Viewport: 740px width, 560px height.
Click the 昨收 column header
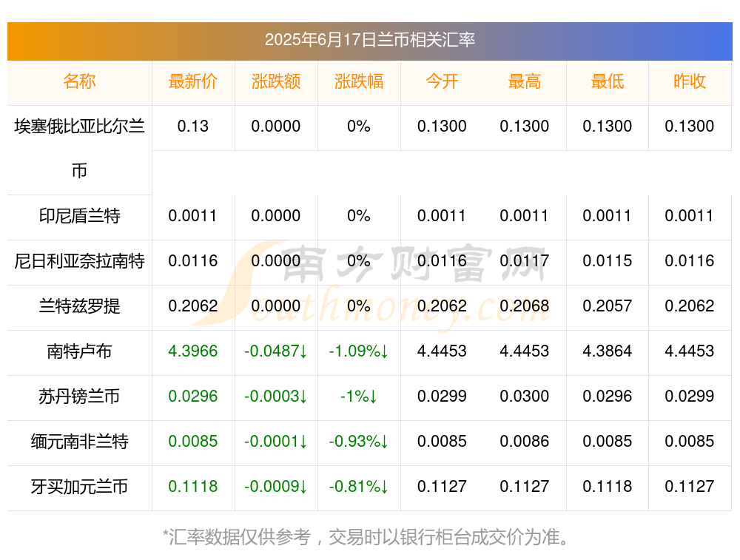click(x=690, y=81)
